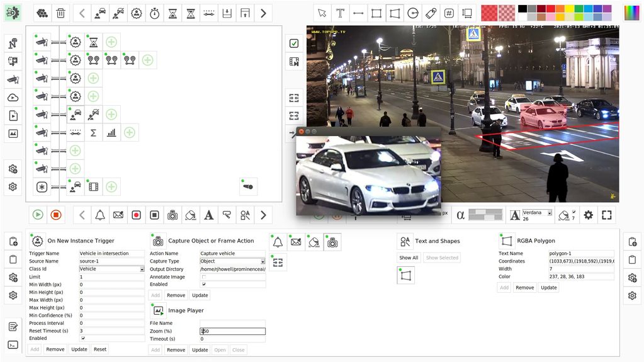
Task: Expand the Capture Type dropdown
Action: pos(263,261)
